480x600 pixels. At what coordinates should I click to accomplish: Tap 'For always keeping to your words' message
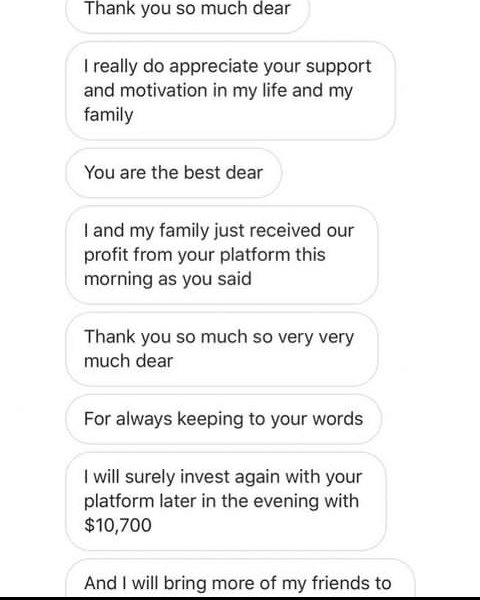[224, 419]
